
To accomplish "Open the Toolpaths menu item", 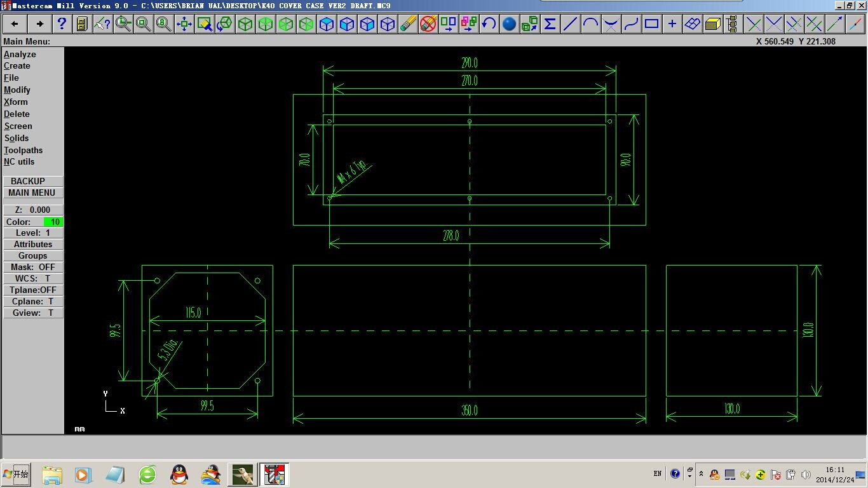I will pyautogui.click(x=24, y=150).
